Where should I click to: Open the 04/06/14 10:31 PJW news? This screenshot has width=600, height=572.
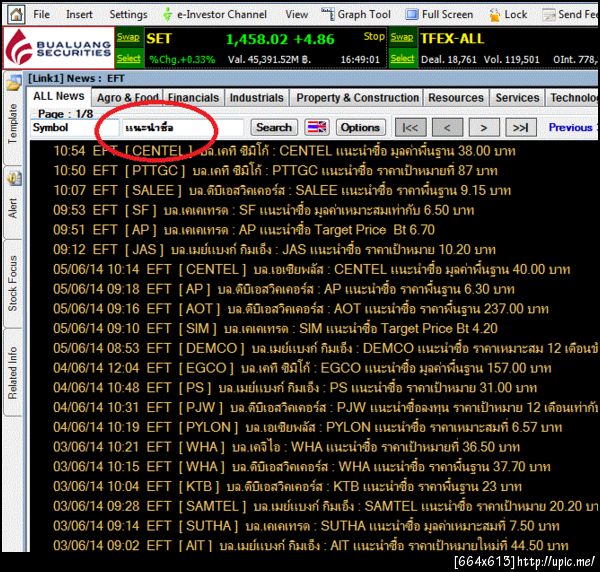tap(326, 407)
